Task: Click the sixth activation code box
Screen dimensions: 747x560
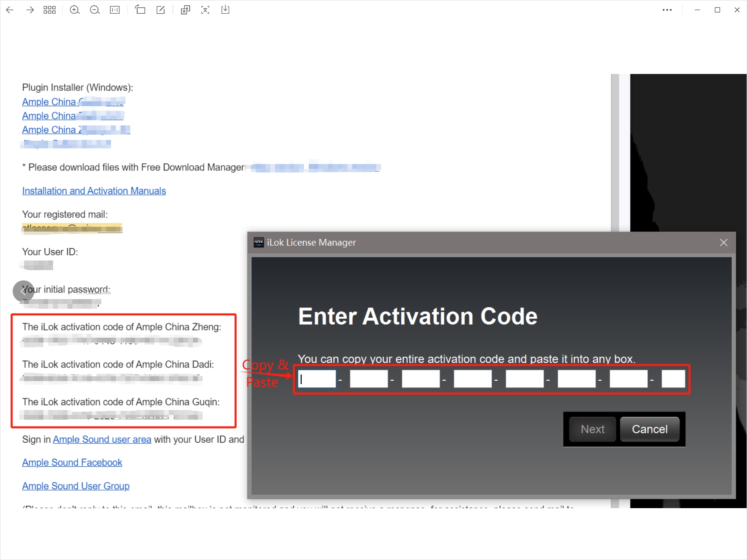Action: click(x=577, y=379)
